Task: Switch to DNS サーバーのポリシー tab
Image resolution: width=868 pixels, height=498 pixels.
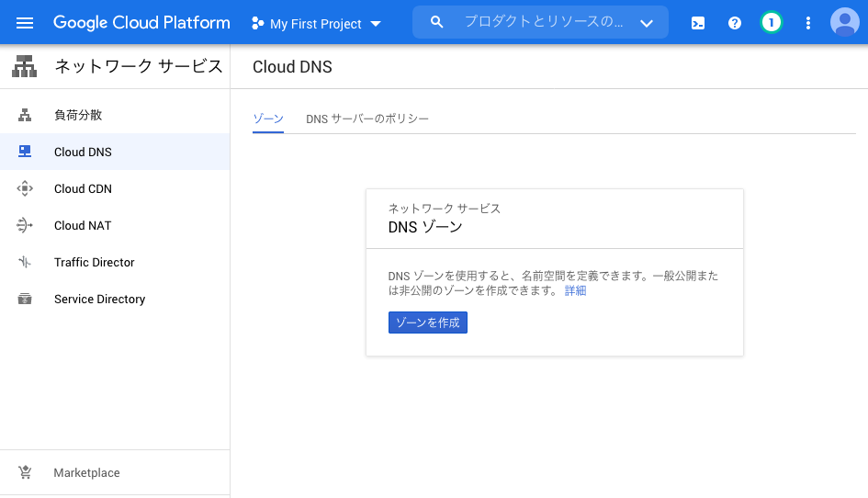Action: [x=367, y=119]
